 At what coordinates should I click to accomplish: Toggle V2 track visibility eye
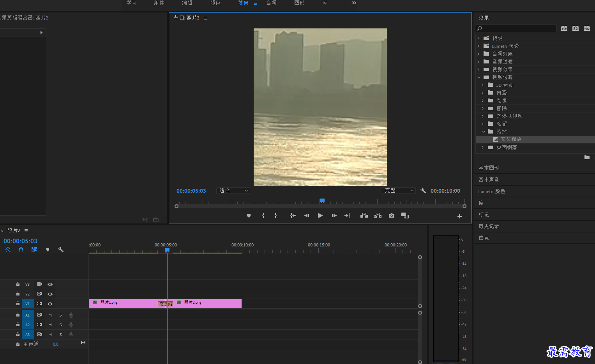(x=50, y=294)
